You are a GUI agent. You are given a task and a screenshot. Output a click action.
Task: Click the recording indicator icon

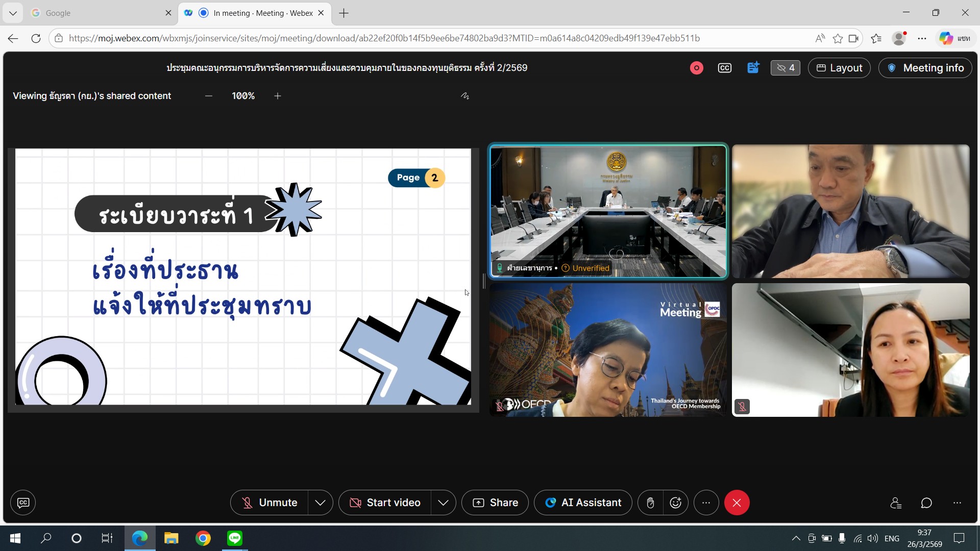click(x=696, y=68)
